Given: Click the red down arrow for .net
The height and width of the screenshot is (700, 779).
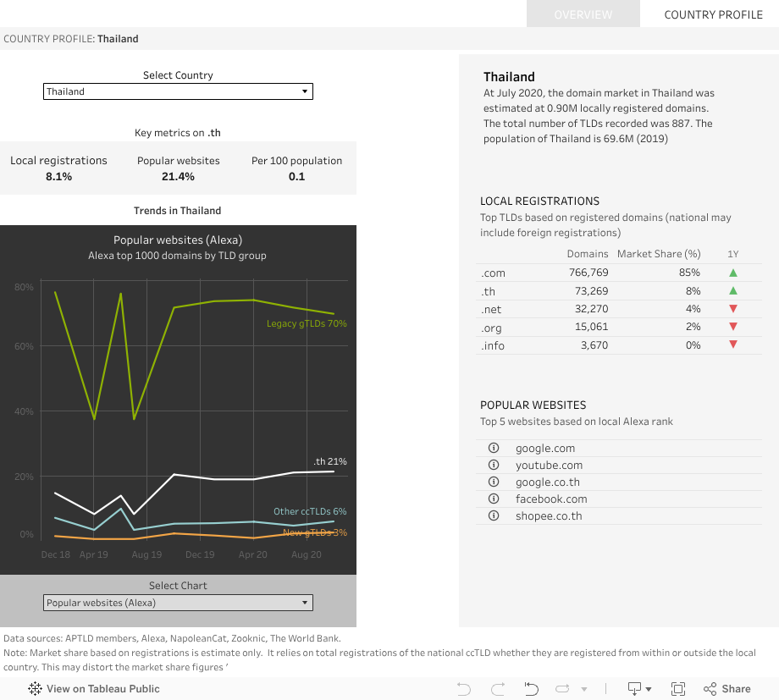Looking at the screenshot, I should click(x=733, y=309).
